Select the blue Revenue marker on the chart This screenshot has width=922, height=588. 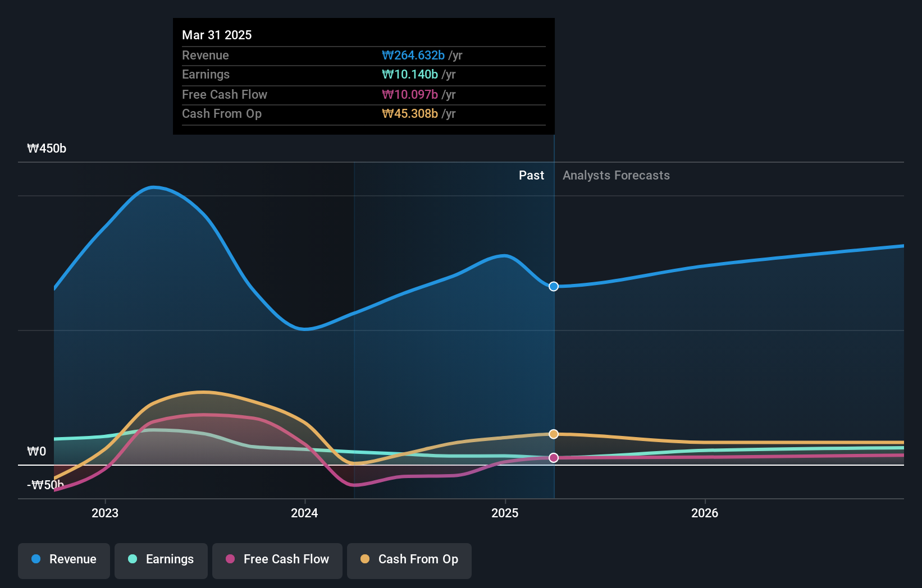coord(553,286)
